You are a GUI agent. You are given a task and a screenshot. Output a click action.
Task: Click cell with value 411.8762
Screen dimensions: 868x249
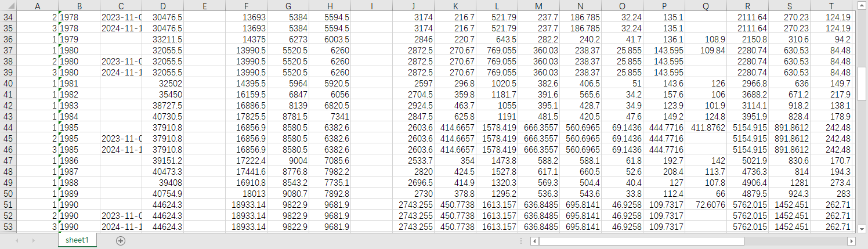[706, 128]
